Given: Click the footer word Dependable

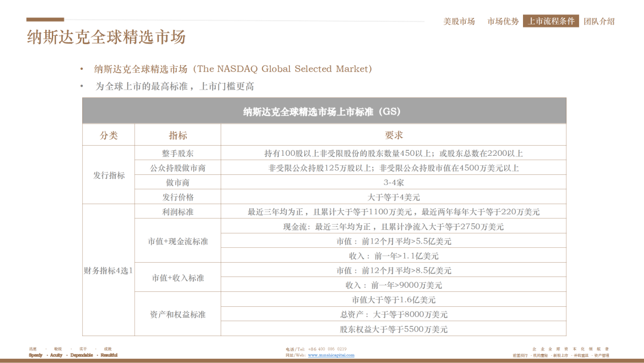Looking at the screenshot, I should (82, 355).
